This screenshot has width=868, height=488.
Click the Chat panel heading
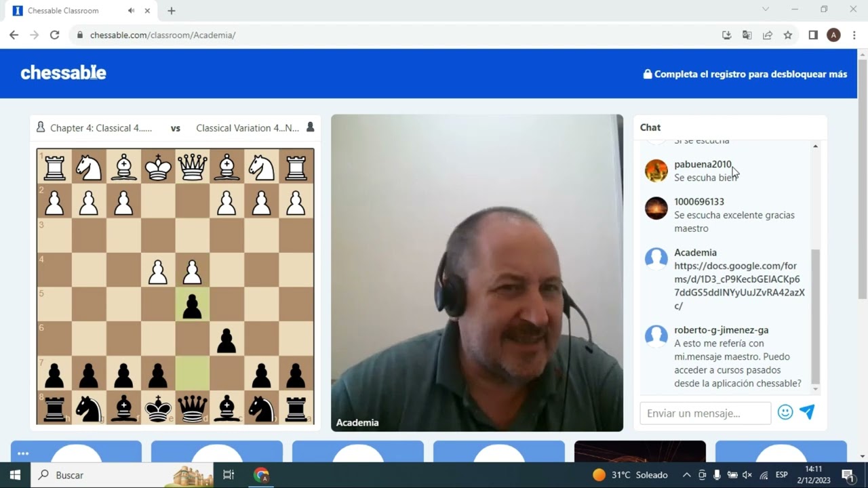pos(650,127)
